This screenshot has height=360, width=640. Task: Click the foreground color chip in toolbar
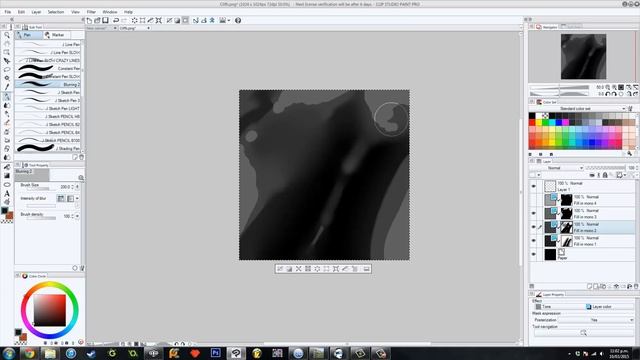4,211
